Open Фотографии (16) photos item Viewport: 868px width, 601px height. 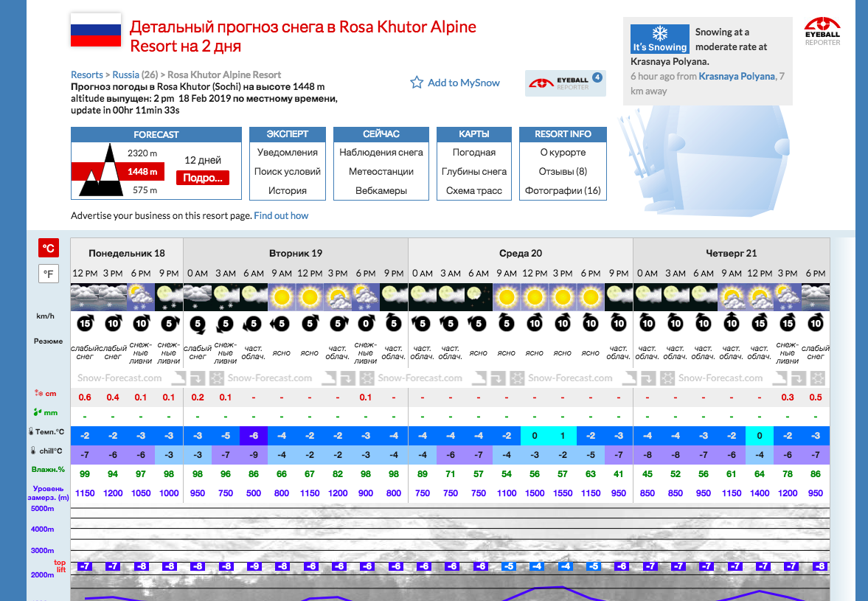tap(563, 190)
